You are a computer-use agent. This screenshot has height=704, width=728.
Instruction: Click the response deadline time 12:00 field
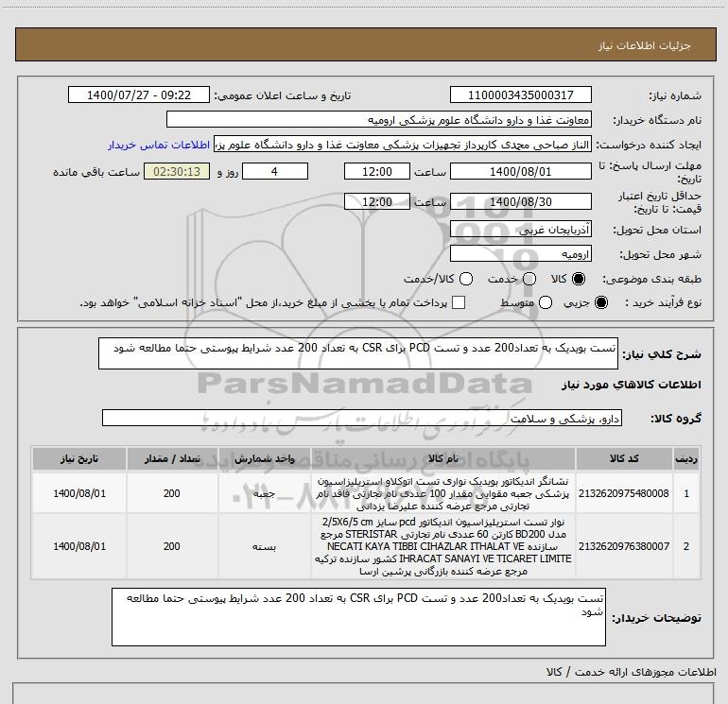377,171
